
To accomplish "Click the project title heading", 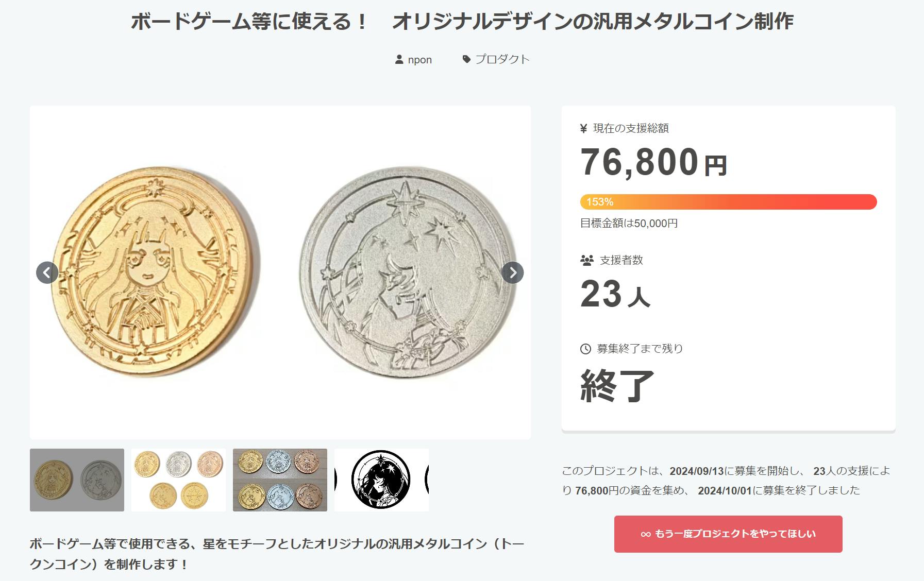I will [x=462, y=22].
